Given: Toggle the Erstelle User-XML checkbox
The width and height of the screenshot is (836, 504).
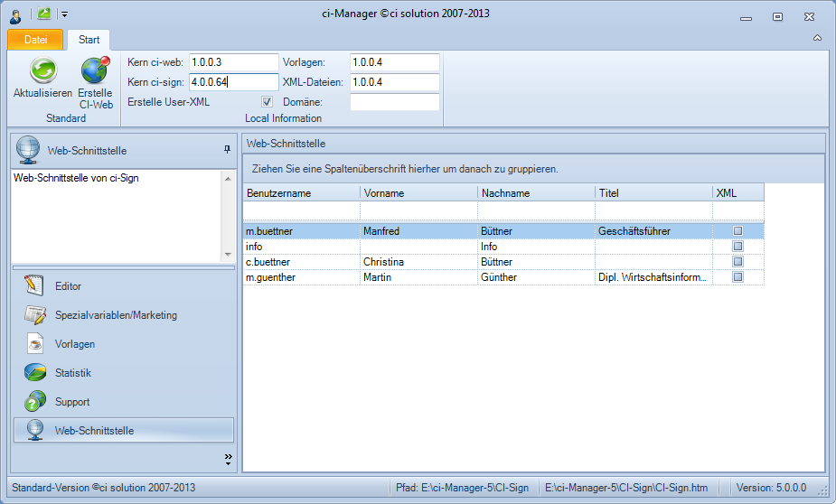Looking at the screenshot, I should pyautogui.click(x=267, y=102).
